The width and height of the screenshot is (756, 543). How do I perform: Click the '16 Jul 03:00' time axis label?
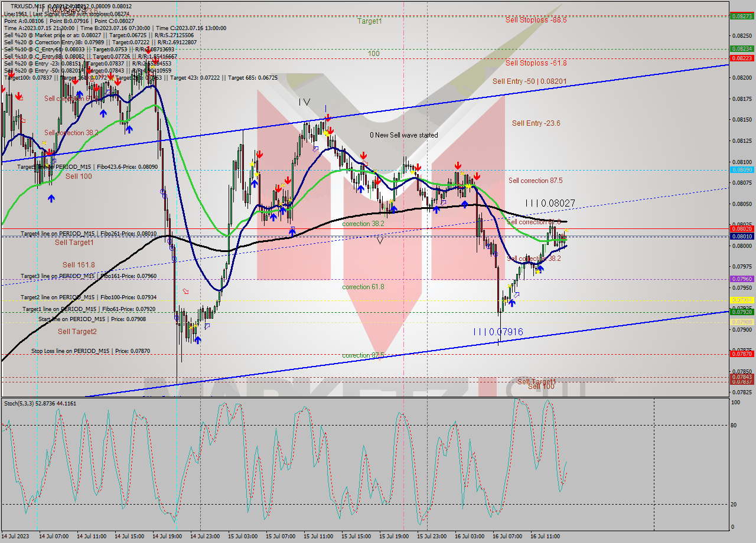pyautogui.click(x=470, y=537)
